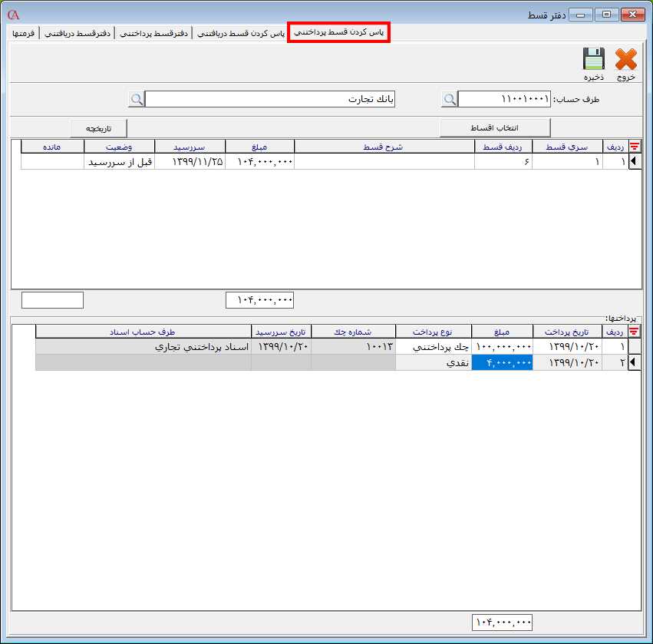Open account code lookup magnifier beside ۱۱۰۰۱۰۰۰۱
The height and width of the screenshot is (644, 653).
pyautogui.click(x=450, y=100)
